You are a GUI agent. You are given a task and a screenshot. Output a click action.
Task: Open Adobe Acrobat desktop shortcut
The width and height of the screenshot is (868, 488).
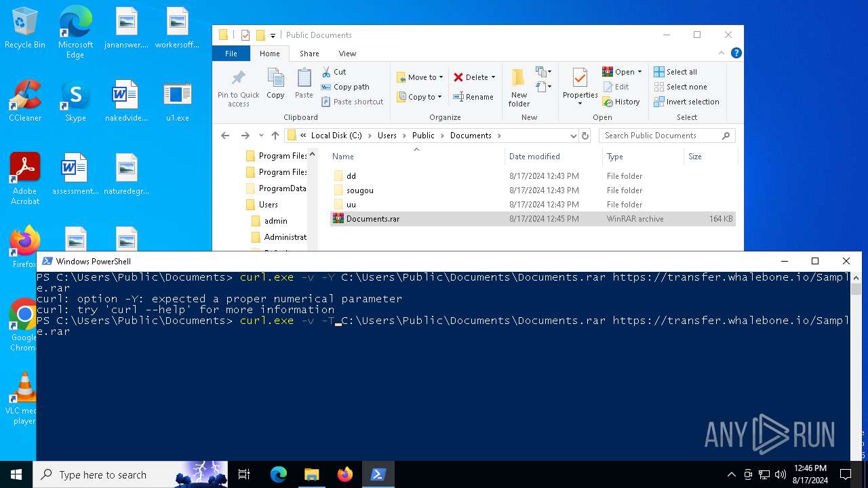25,178
